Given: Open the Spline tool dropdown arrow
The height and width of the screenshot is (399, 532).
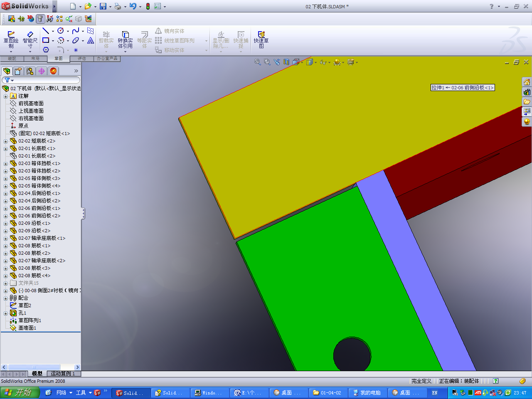Looking at the screenshot, I should tap(83, 31).
